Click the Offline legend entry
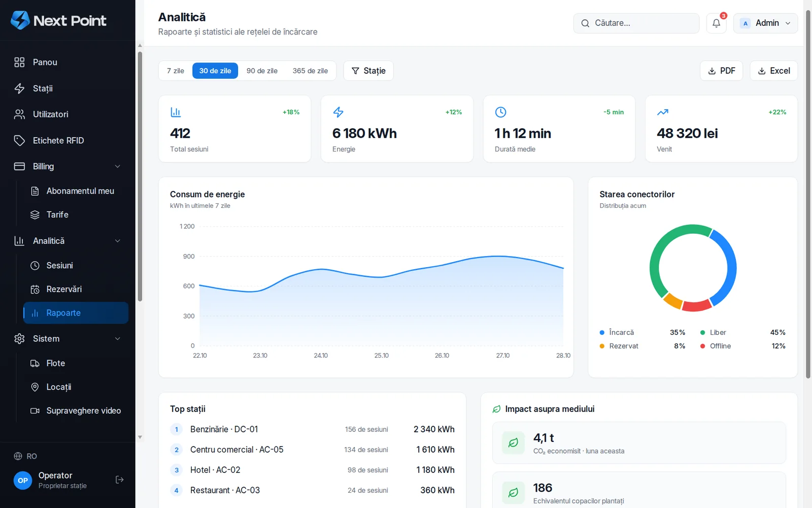 tap(743, 346)
